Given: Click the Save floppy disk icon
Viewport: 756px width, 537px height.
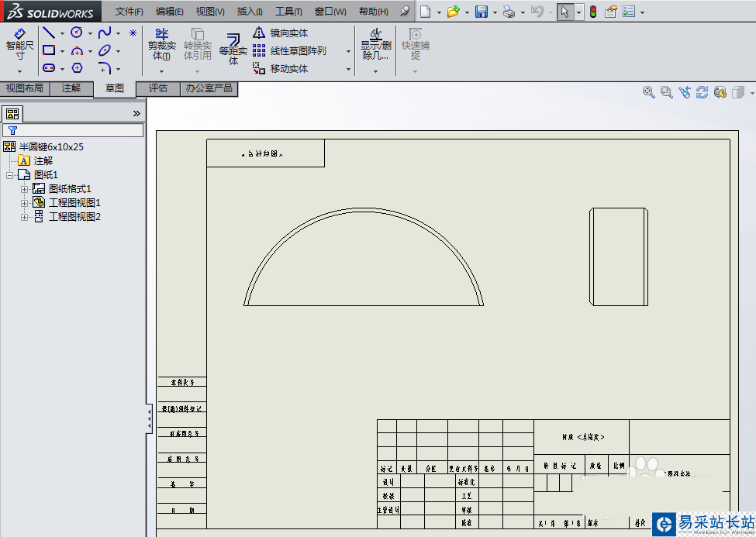Looking at the screenshot, I should coord(481,12).
